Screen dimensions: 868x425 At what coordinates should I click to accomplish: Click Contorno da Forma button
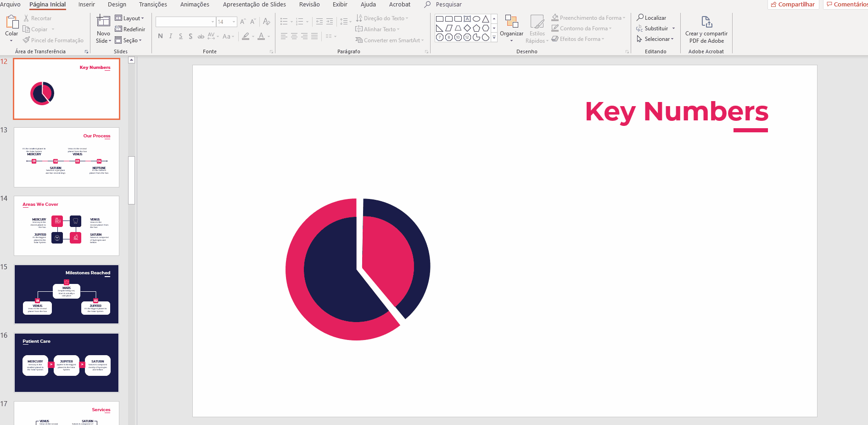point(582,28)
